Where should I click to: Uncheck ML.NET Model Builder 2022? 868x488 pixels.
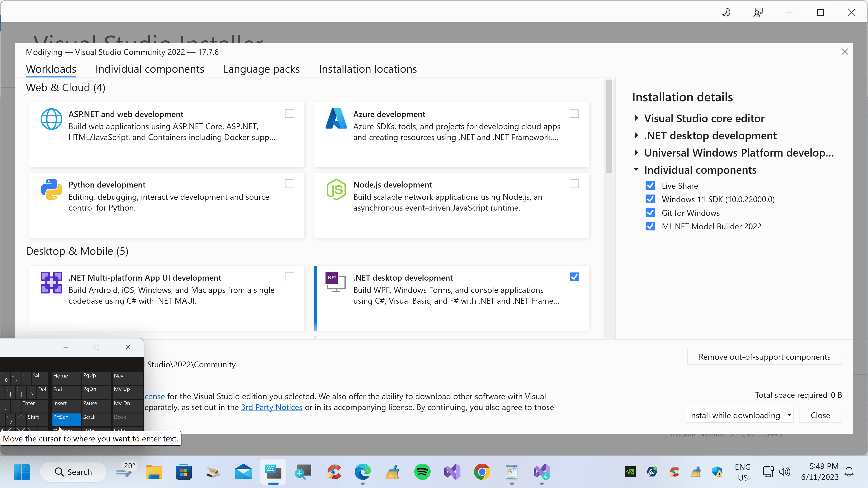coord(650,226)
